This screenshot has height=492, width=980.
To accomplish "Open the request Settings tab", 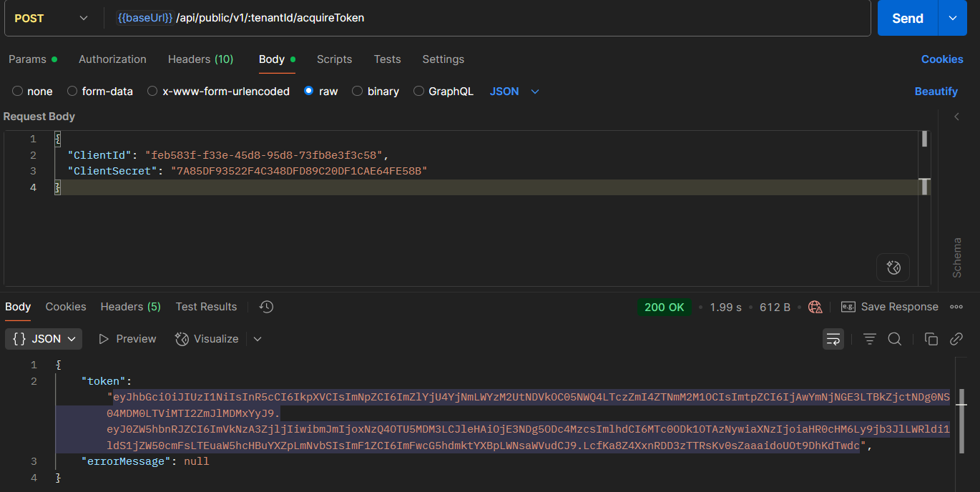I will tap(443, 59).
